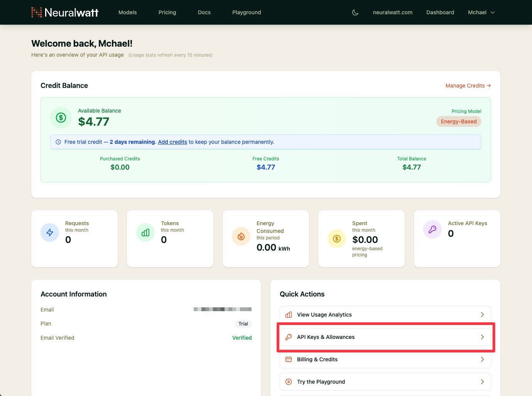Go to Docs in navigation
532x396 pixels.
pyautogui.click(x=204, y=12)
